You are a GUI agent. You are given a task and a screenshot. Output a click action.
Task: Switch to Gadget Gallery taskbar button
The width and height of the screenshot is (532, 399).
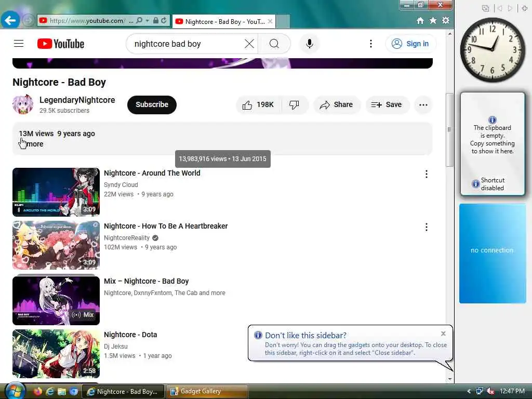(207, 391)
